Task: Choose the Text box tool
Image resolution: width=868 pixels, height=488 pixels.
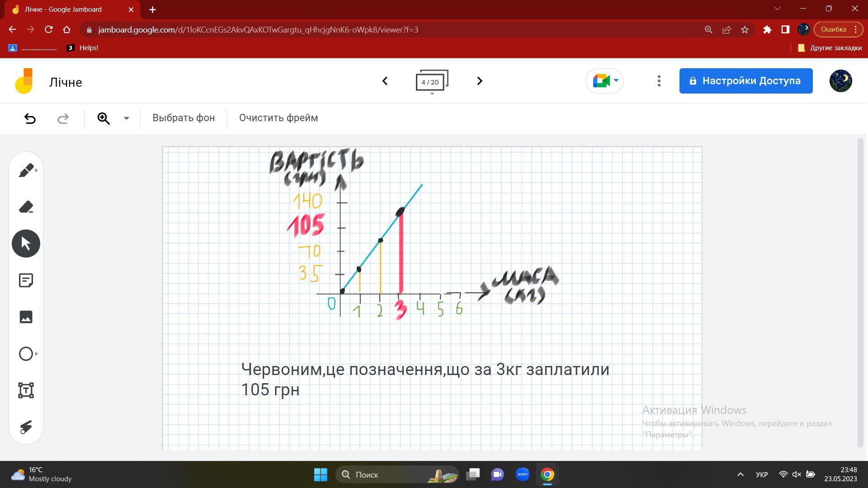Action: [26, 390]
